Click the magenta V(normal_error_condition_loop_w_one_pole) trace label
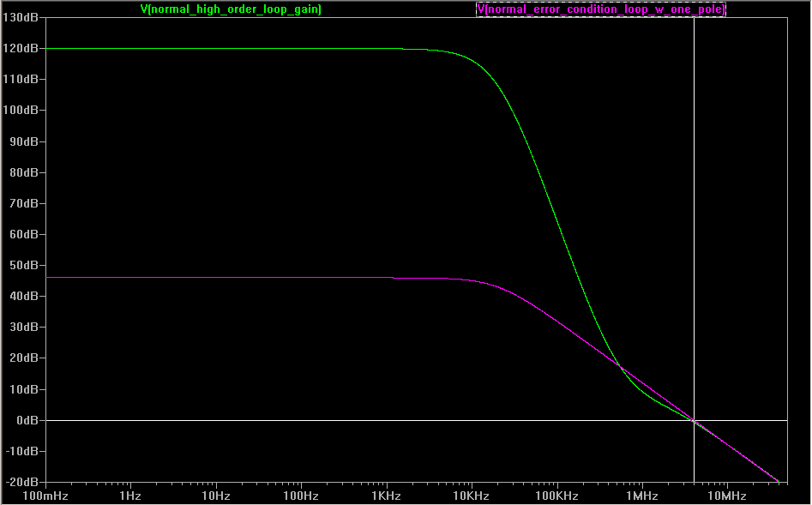 click(x=601, y=9)
